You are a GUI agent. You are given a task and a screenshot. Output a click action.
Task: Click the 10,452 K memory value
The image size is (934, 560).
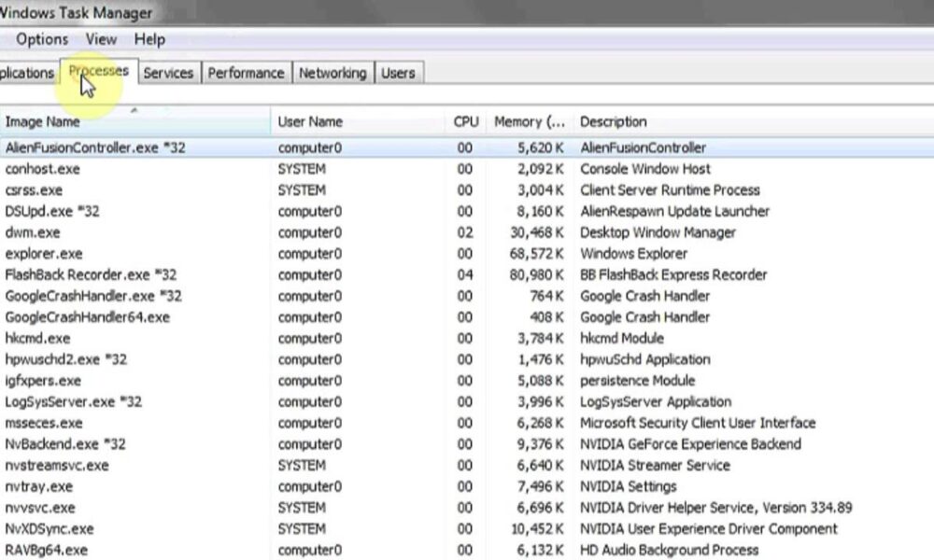tap(537, 528)
